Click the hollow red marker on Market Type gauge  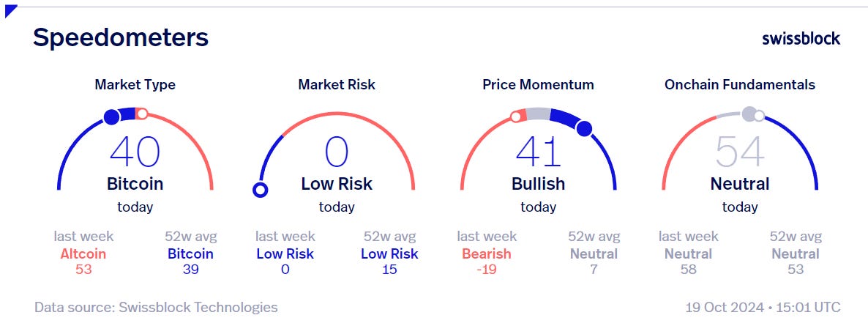click(142, 114)
